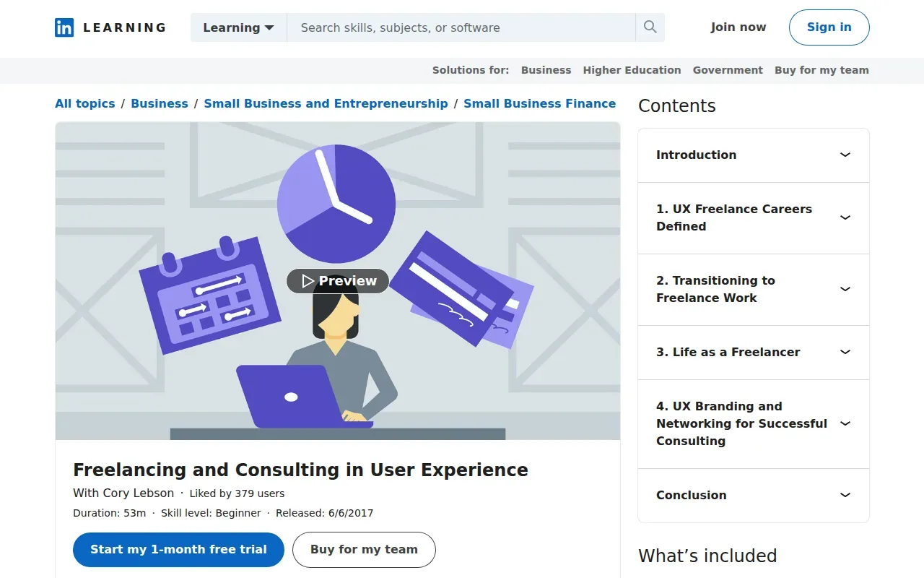Image resolution: width=924 pixels, height=578 pixels.
Task: Click Buy for my team in top bar
Action: point(821,70)
